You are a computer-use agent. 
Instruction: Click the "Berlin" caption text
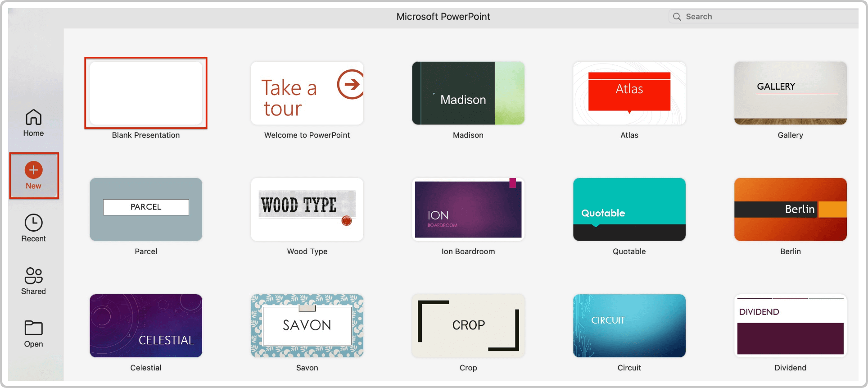point(791,251)
